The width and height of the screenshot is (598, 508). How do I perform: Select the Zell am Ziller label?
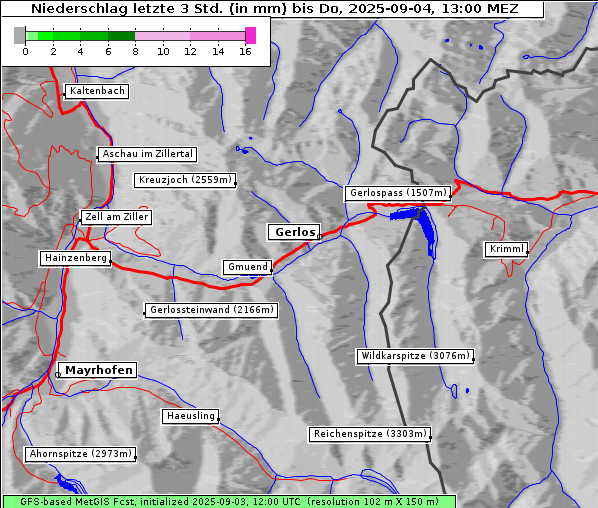click(116, 217)
